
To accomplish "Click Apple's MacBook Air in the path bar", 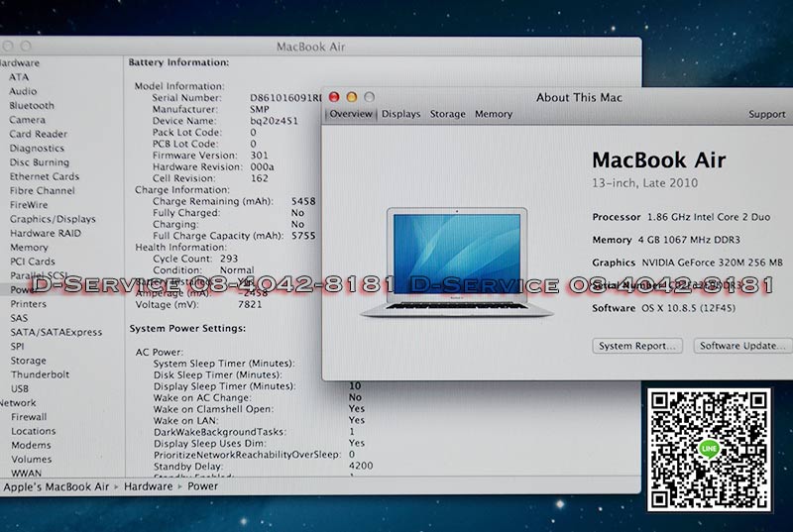I will point(57,486).
